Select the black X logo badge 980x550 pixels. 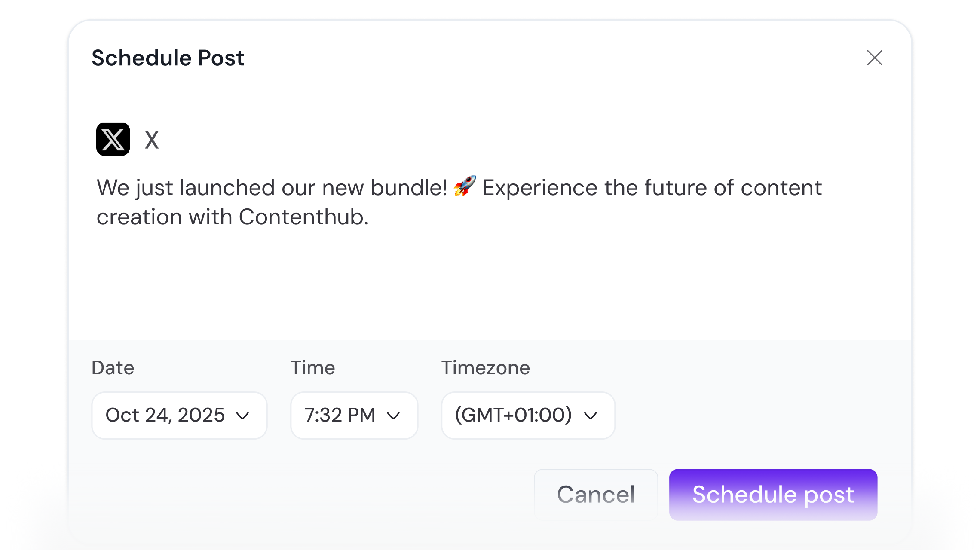113,139
